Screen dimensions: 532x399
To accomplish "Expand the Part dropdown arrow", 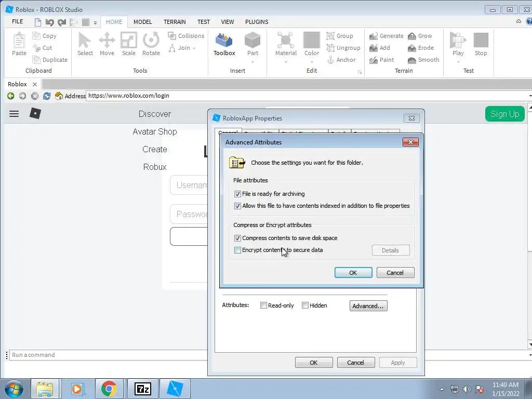I will tap(252, 62).
